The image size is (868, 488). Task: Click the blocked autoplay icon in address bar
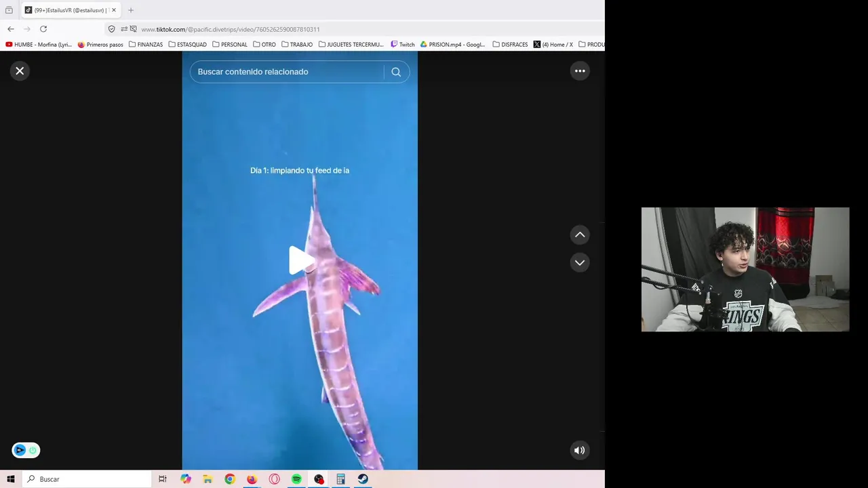click(134, 29)
